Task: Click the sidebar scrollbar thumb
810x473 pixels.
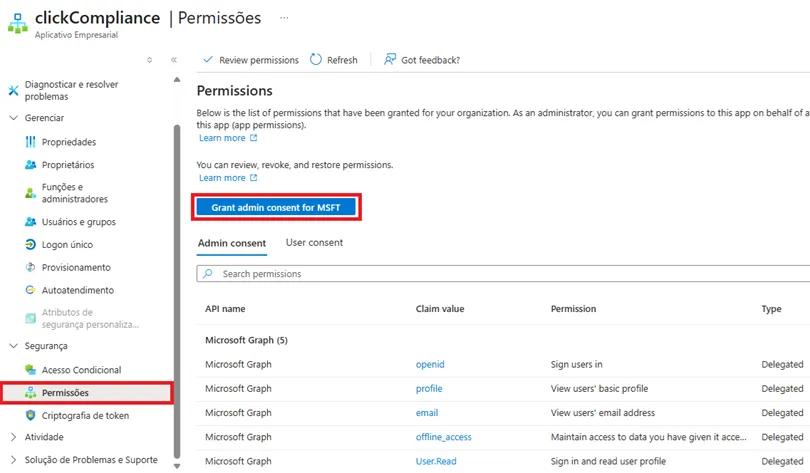Action: click(177, 292)
